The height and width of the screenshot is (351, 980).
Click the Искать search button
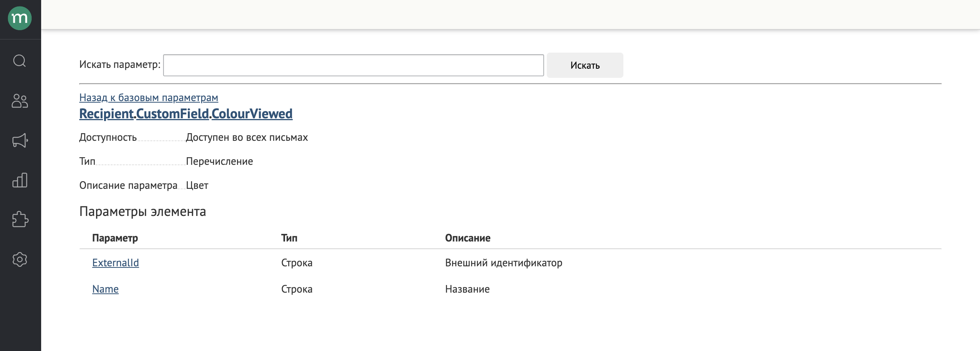(x=585, y=65)
